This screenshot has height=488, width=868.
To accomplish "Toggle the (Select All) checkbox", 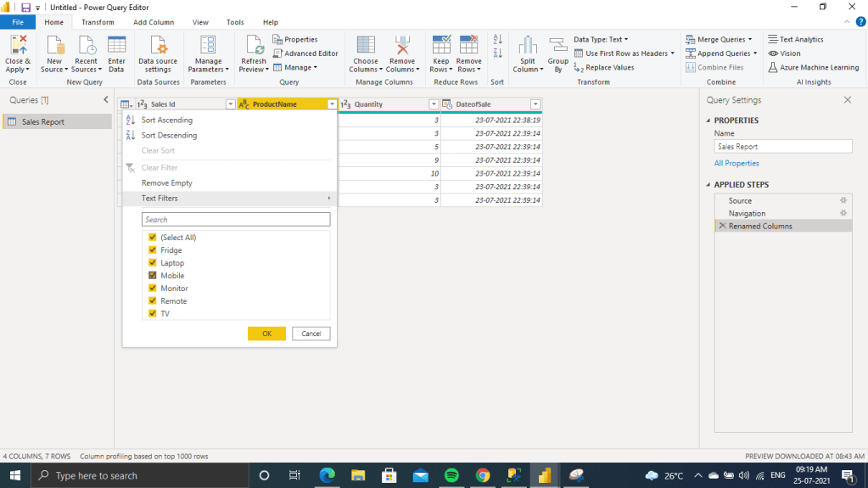I will click(x=153, y=238).
